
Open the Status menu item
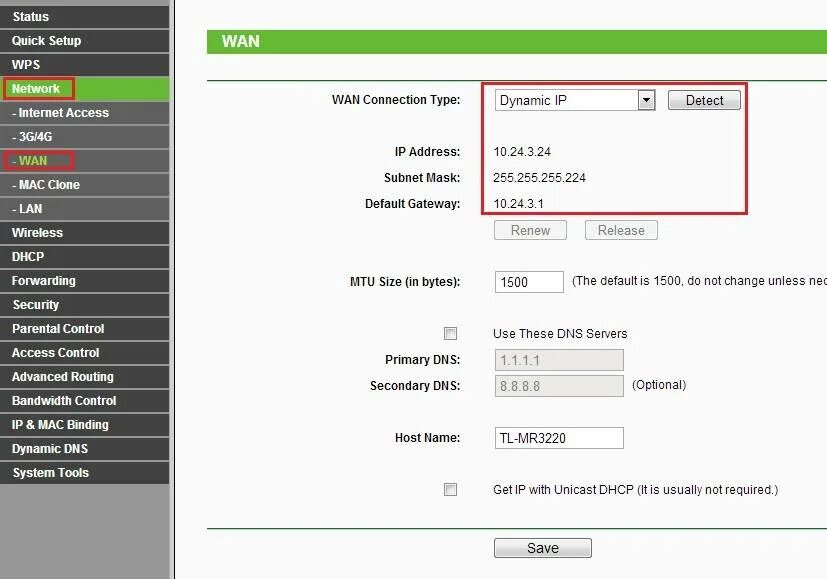tap(84, 16)
